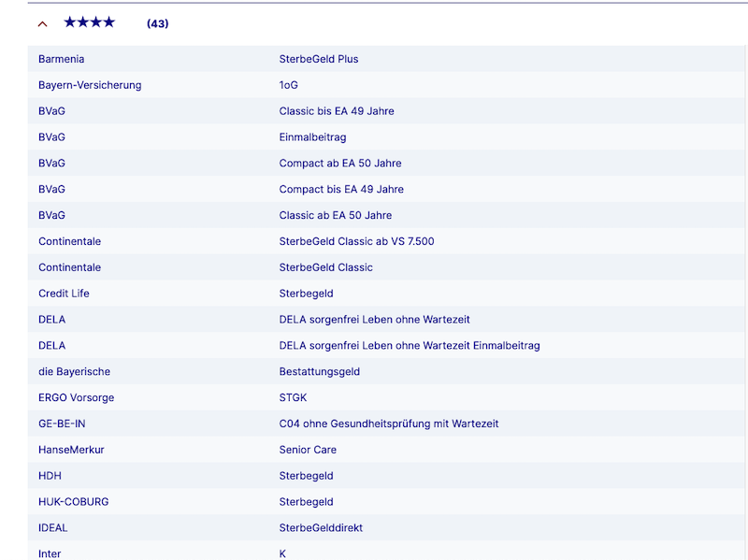Click the four-star rating icon
Image resolution: width=748 pixels, height=560 pixels.
pyautogui.click(x=90, y=22)
